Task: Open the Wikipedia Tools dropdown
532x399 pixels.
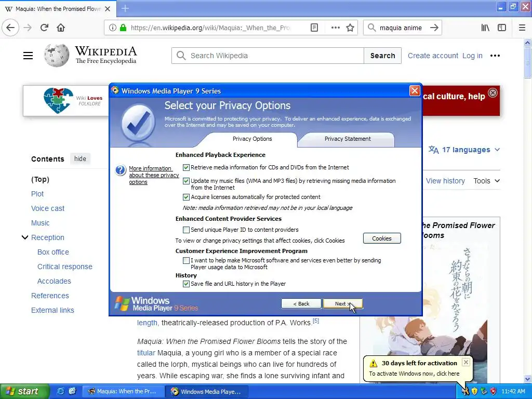Action: [486, 181]
